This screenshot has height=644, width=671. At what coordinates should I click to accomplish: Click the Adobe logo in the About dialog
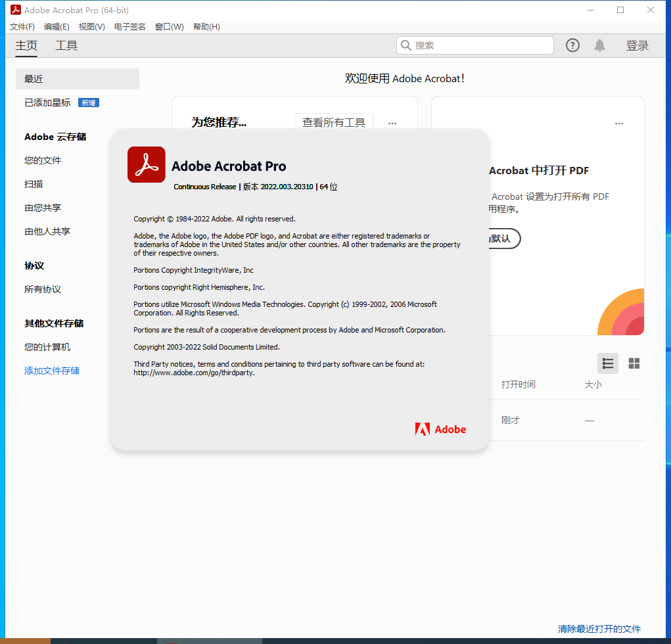click(x=439, y=428)
